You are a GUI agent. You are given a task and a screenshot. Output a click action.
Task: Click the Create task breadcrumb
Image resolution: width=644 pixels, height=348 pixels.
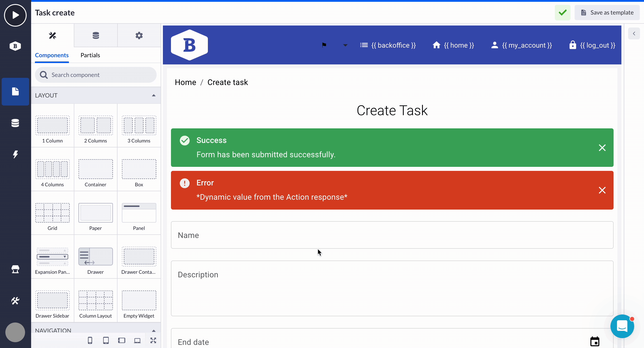(228, 83)
